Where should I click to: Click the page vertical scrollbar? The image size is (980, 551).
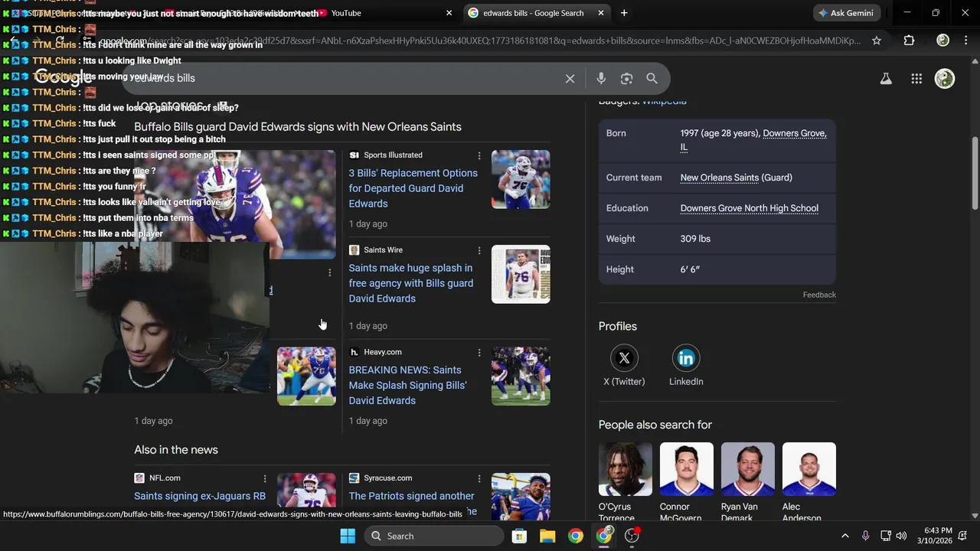[975, 172]
